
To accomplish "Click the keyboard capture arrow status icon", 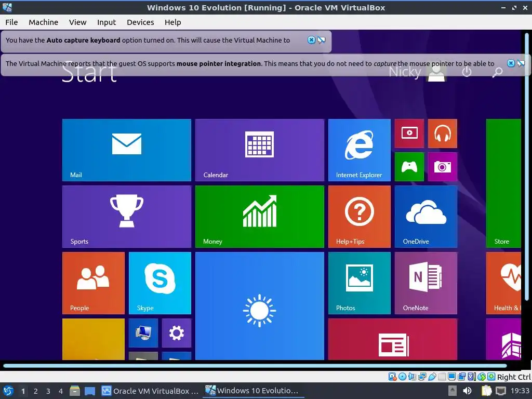I will 491,377.
